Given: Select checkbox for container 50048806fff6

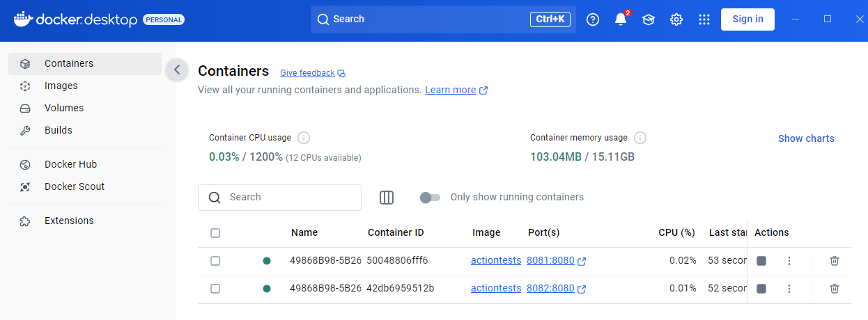Looking at the screenshot, I should pos(215,261).
